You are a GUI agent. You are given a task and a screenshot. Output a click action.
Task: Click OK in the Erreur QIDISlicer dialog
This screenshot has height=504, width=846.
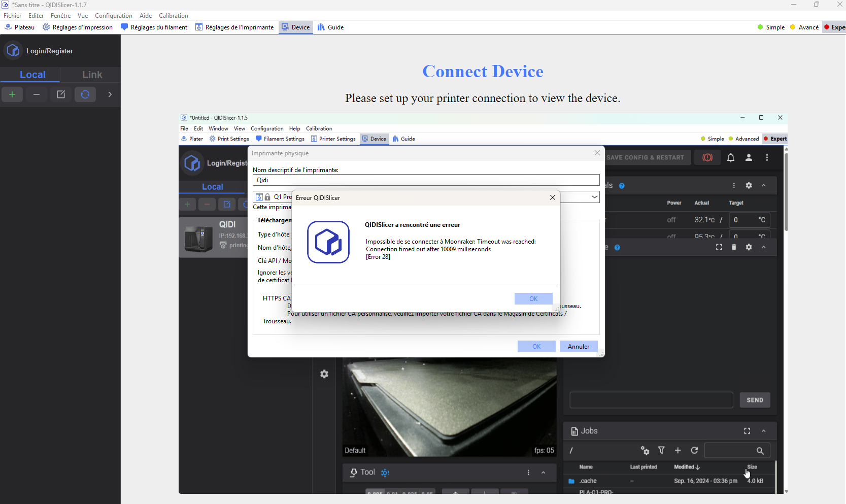click(533, 299)
